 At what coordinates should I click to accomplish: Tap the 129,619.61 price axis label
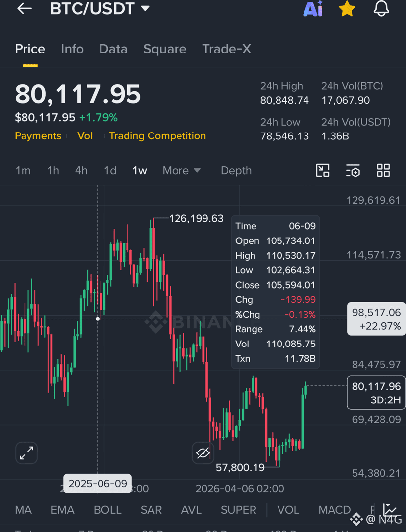coord(373,200)
